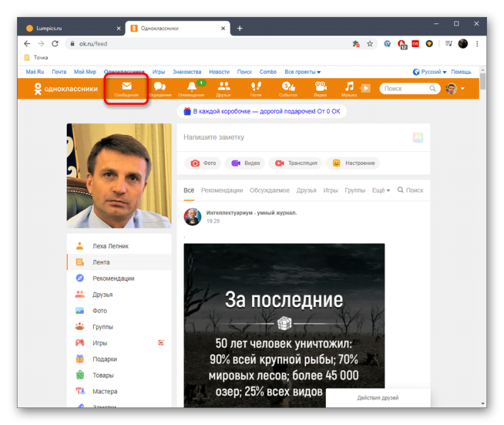Click the large profile photo

(119, 176)
